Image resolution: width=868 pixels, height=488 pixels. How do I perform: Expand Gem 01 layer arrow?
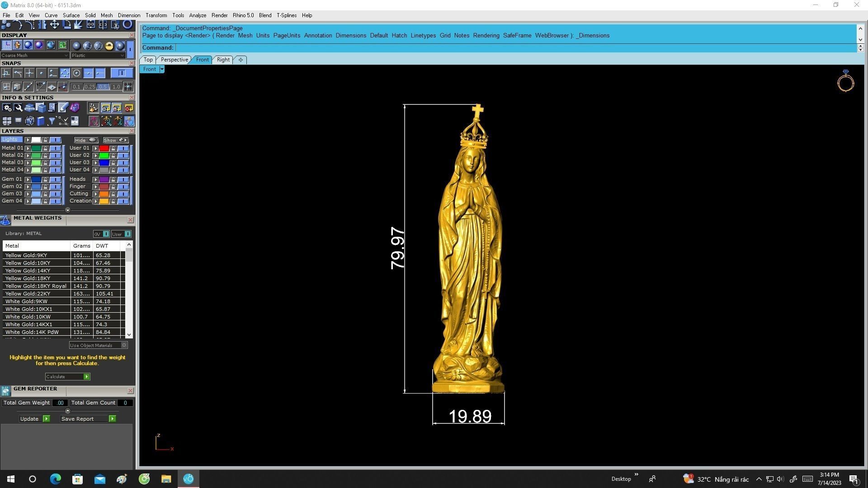(28, 179)
